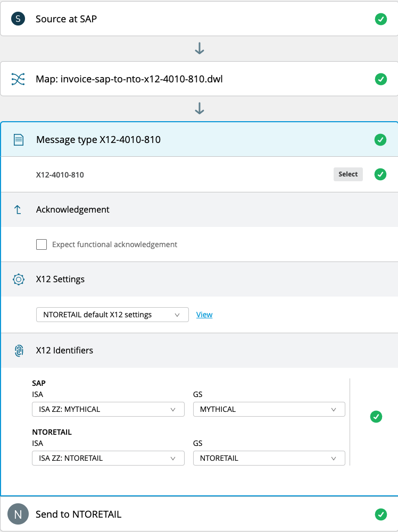This screenshot has height=532, width=398.
Task: Click the X12 Settings gear icon
Action: point(18,280)
